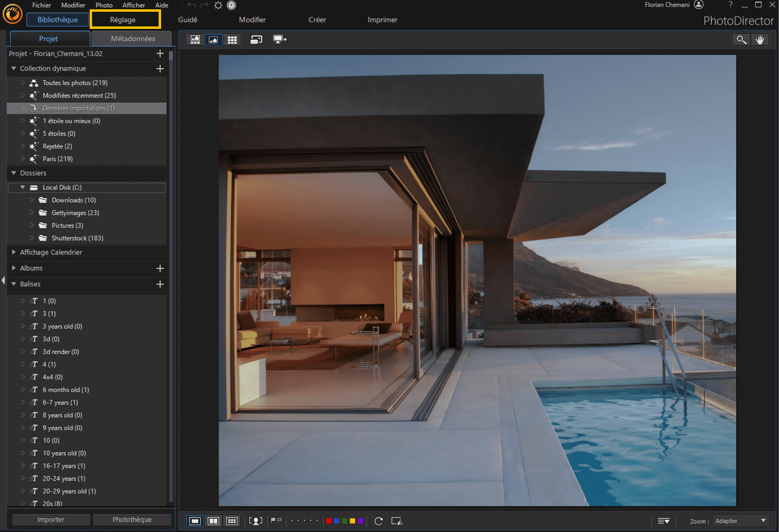
Task: Expand the Shutterstock (183) folder
Action: click(x=32, y=238)
